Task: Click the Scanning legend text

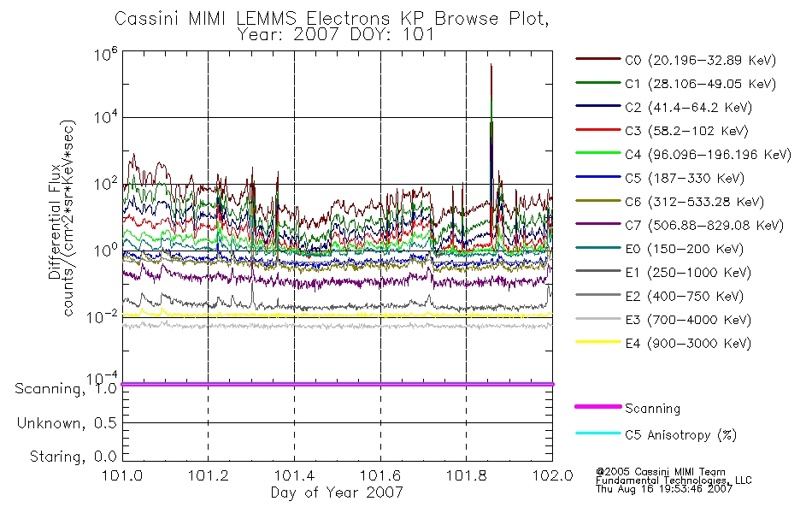Action: [652, 409]
